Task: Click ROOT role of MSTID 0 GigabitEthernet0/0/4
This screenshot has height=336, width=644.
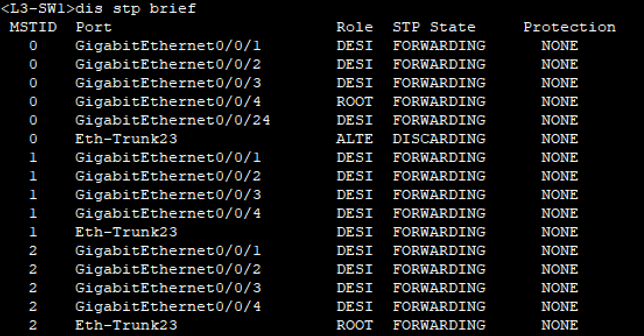Action: coord(354,102)
